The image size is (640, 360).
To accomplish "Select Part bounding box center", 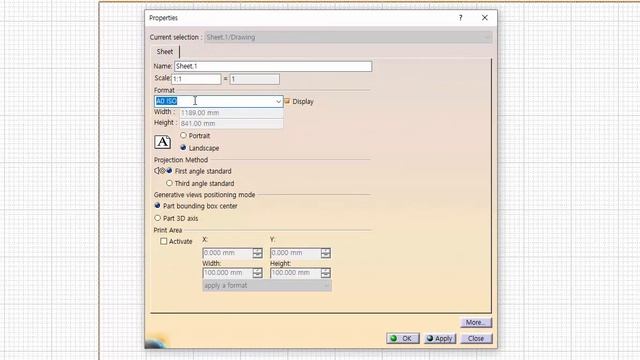I will point(157,205).
